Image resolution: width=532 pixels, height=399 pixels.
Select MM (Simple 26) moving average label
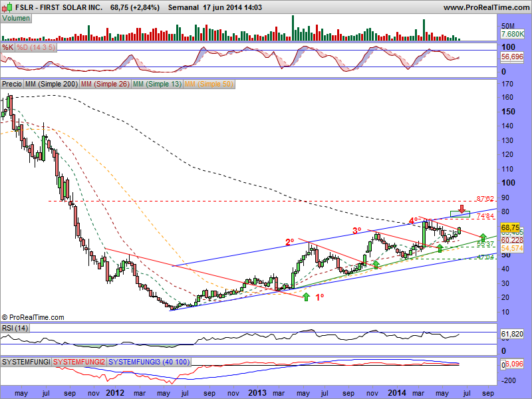[x=105, y=84]
